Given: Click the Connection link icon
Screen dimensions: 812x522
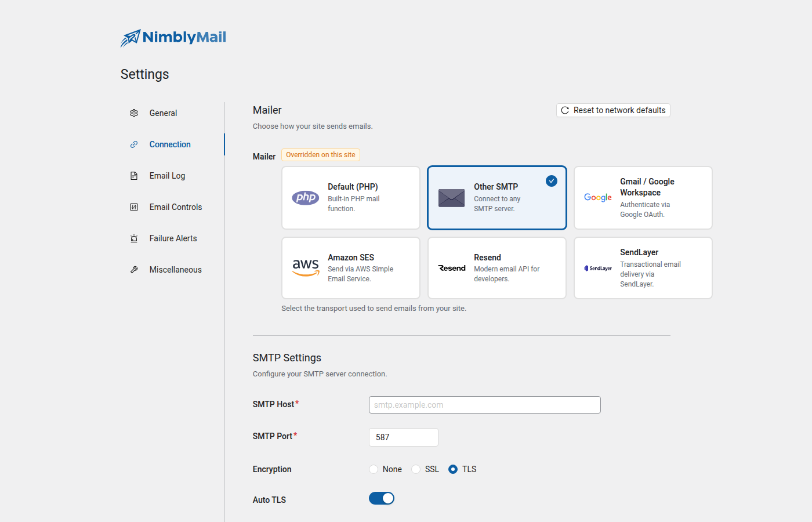Looking at the screenshot, I should click(x=134, y=144).
